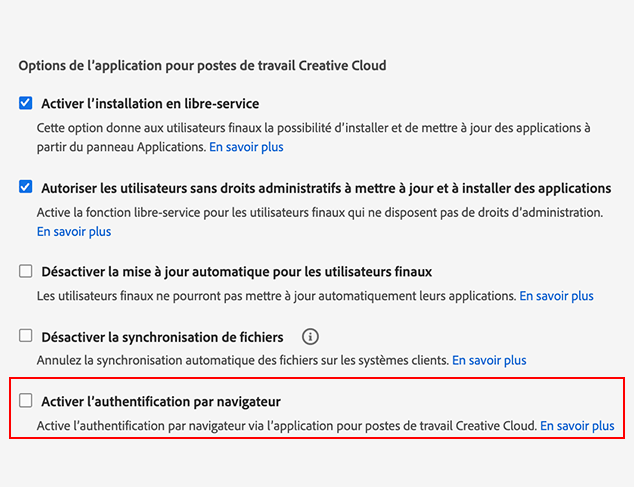Check the 'Activer l'authentification par navigateur' checkbox
The height and width of the screenshot is (487, 634).
tap(26, 401)
